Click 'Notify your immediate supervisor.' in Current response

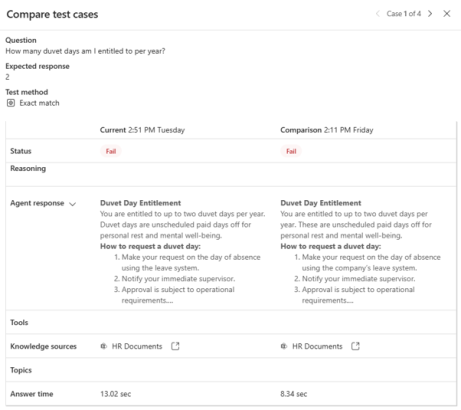point(178,279)
